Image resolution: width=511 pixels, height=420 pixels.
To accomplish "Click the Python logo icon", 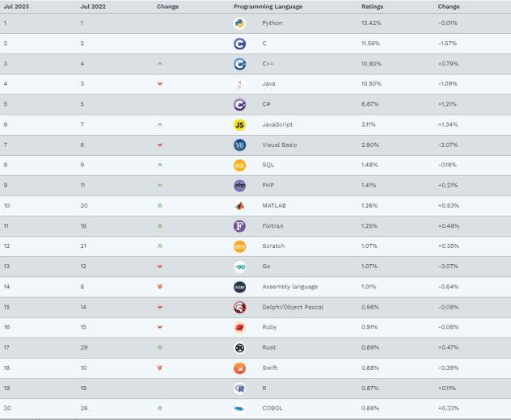I will click(x=239, y=23).
